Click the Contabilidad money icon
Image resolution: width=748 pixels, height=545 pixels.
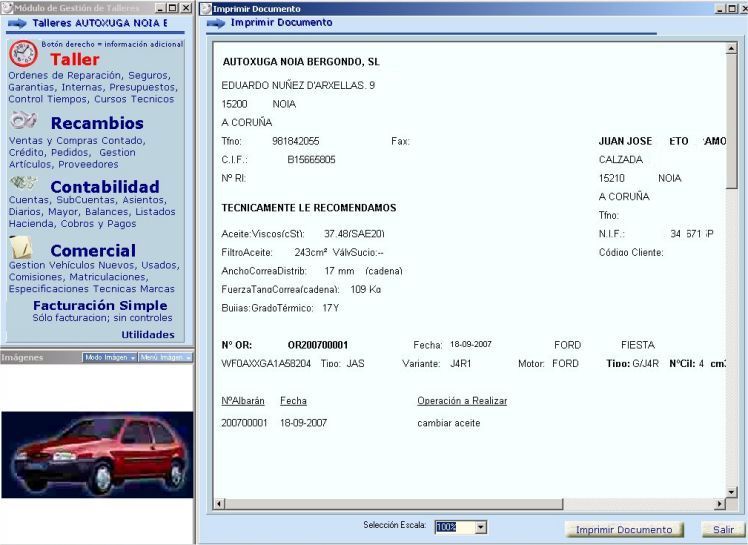(23, 182)
